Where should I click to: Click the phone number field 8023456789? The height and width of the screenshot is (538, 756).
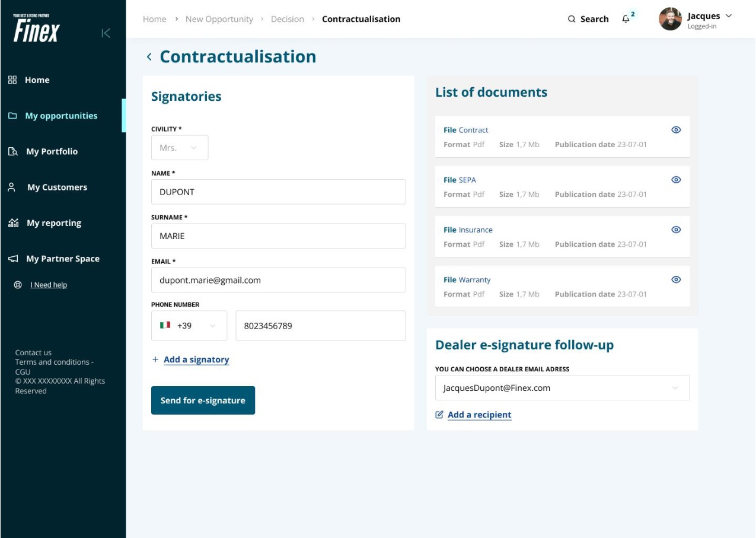click(321, 326)
